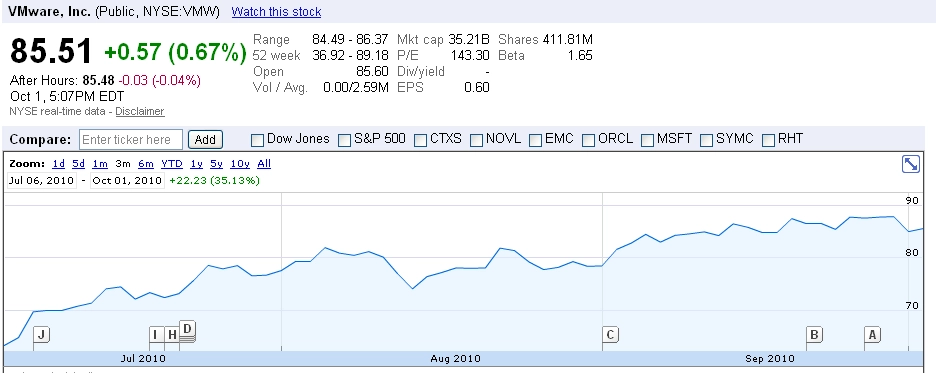
Task: Toggle MSFT comparison checkbox
Action: click(648, 140)
